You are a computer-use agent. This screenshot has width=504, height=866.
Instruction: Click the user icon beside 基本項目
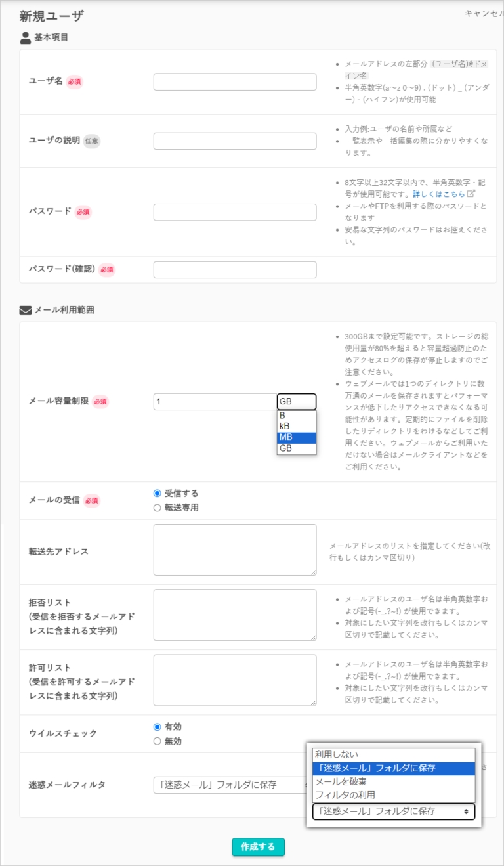26,37
